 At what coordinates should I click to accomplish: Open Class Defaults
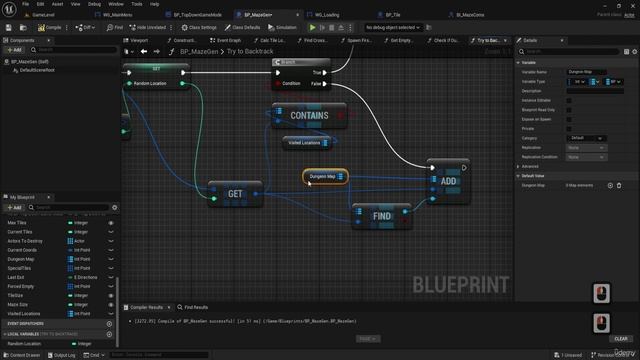pyautogui.click(x=242, y=27)
